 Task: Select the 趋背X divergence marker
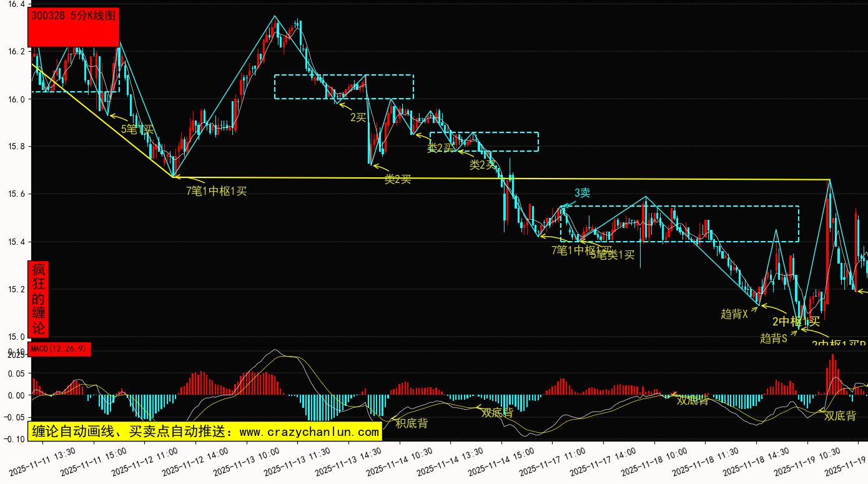[x=734, y=314]
